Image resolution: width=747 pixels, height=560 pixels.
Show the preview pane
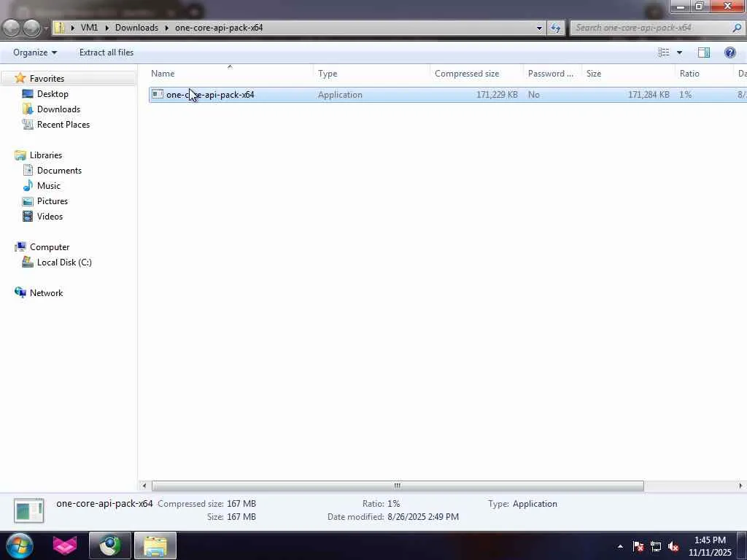704,52
